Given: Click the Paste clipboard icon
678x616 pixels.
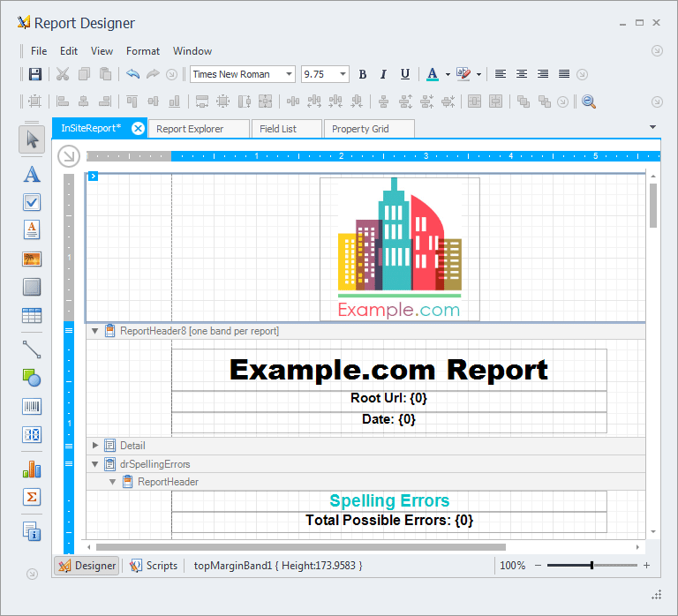Looking at the screenshot, I should click(x=106, y=74).
